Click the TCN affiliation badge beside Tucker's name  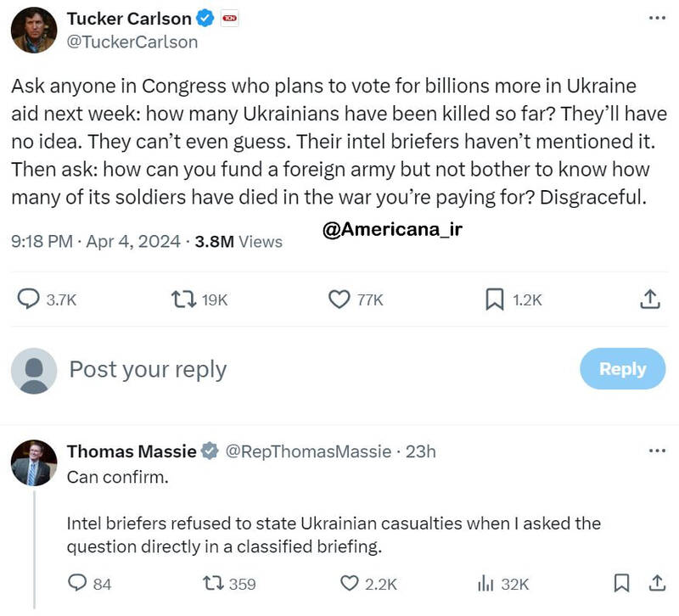tap(229, 18)
